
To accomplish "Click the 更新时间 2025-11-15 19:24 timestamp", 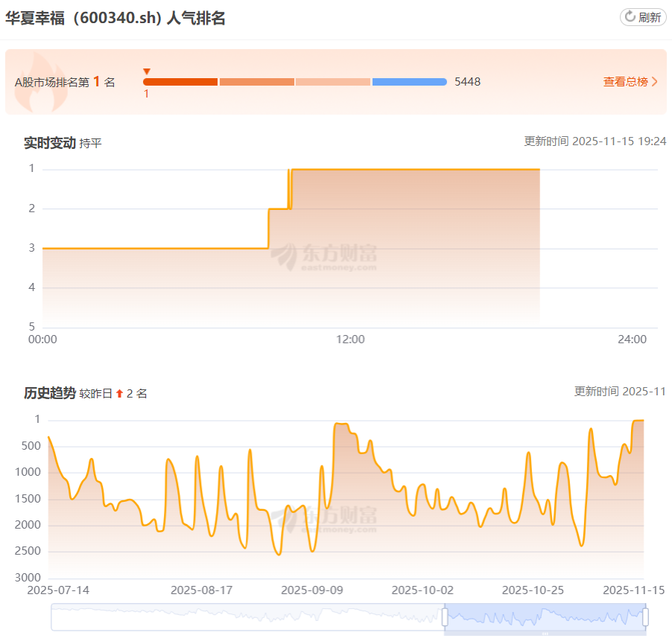I will pyautogui.click(x=595, y=141).
